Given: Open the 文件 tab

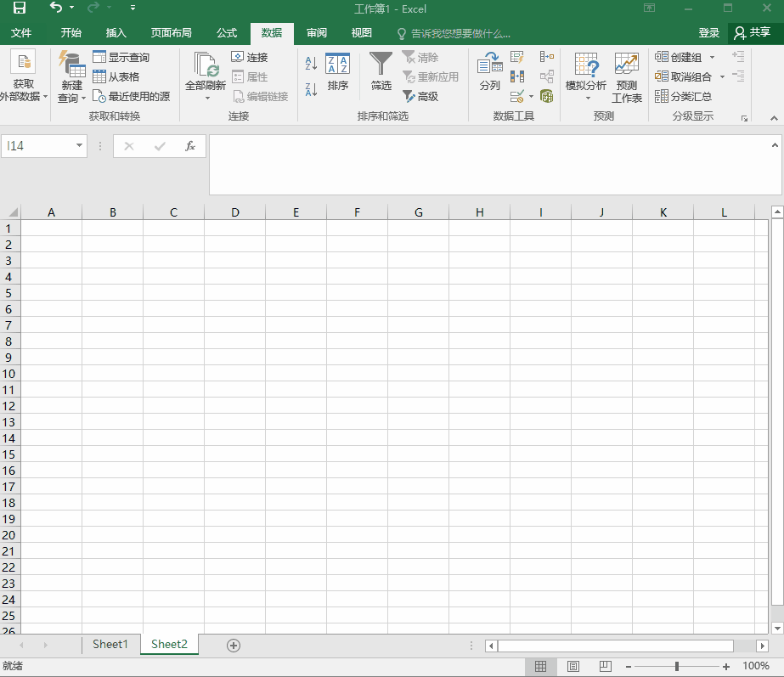Looking at the screenshot, I should pyautogui.click(x=21, y=33).
